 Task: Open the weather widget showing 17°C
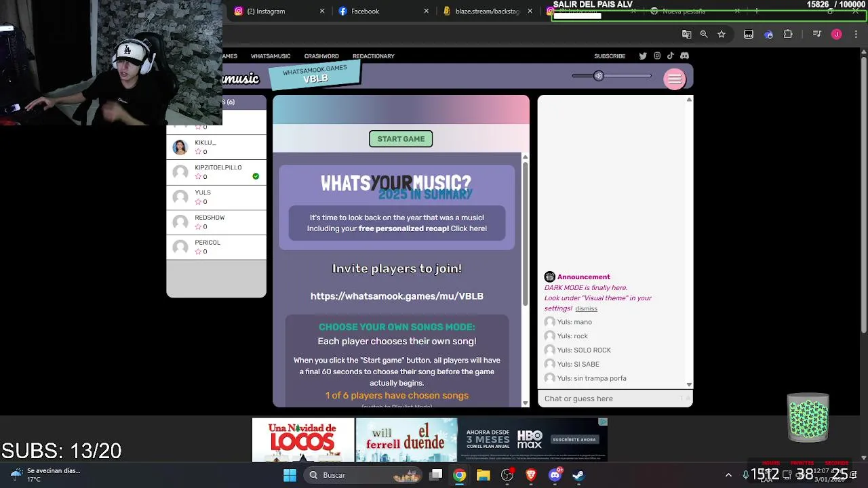point(46,474)
